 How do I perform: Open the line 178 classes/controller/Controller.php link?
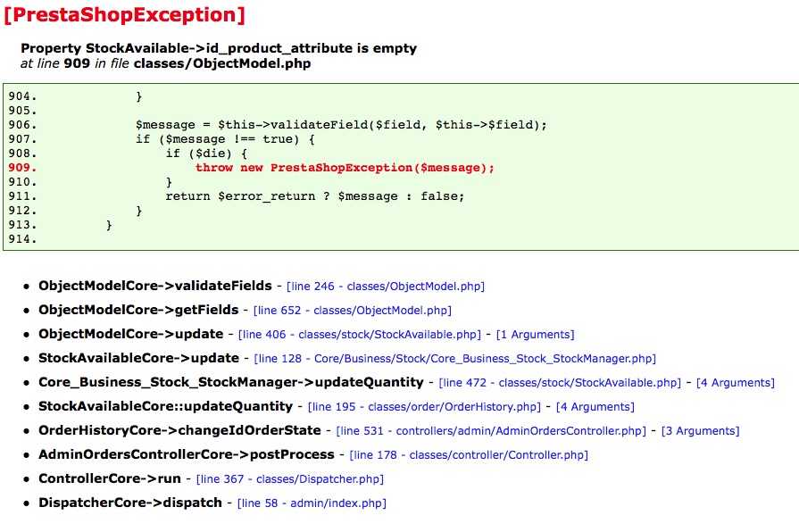pos(469,455)
